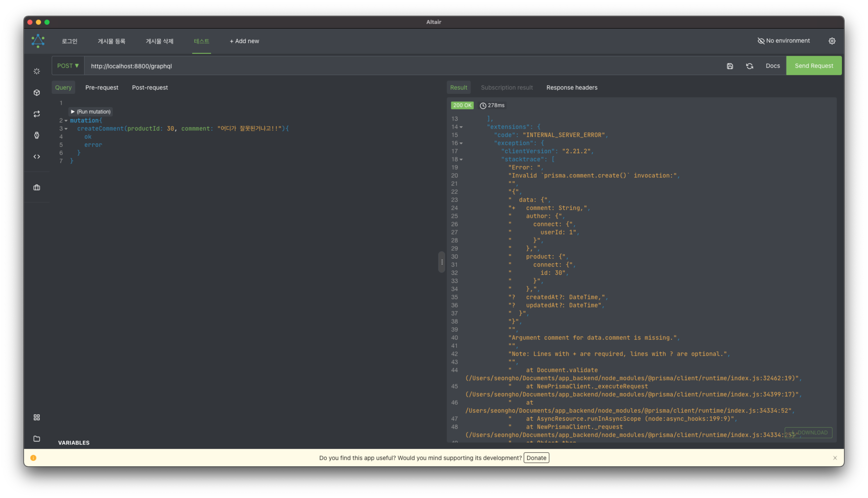This screenshot has height=498, width=868.
Task: Open the POST method dropdown
Action: pyautogui.click(x=68, y=66)
